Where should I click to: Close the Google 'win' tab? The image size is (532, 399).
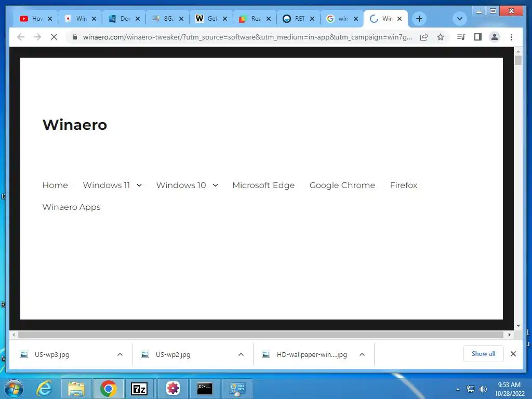355,19
